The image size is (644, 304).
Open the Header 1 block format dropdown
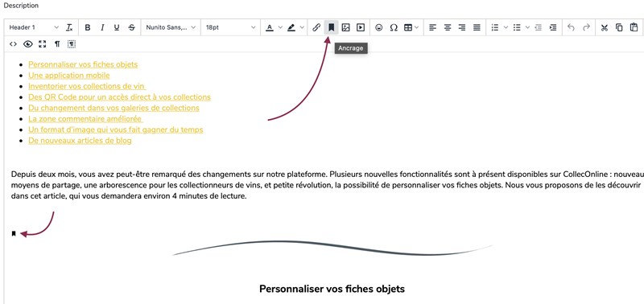point(34,27)
